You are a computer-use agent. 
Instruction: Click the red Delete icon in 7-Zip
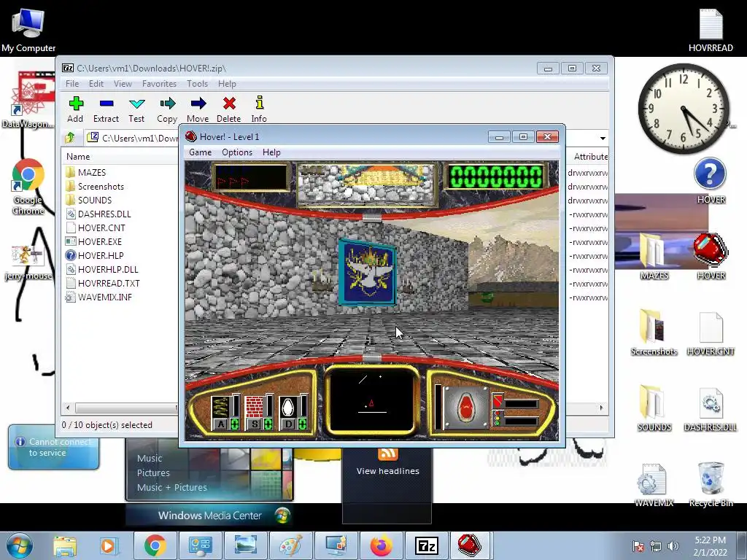point(228,109)
